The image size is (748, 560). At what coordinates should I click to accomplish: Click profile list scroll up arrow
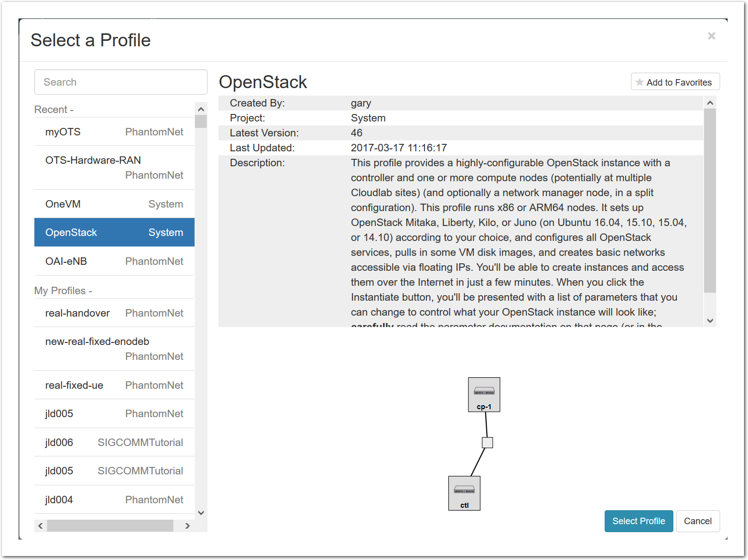pyautogui.click(x=201, y=110)
